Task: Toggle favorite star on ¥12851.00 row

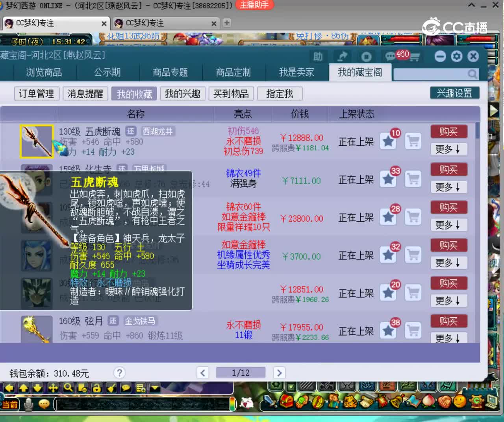Action: point(388,292)
